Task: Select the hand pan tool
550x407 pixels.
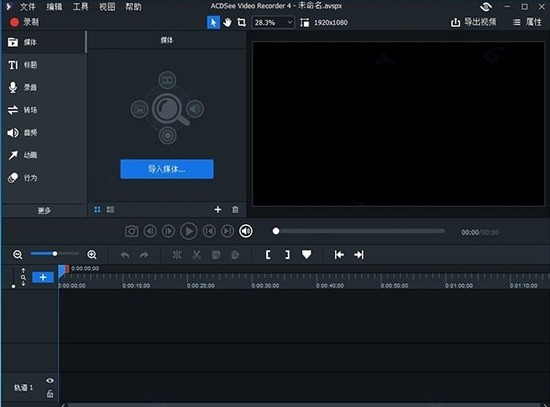Action: tap(227, 23)
